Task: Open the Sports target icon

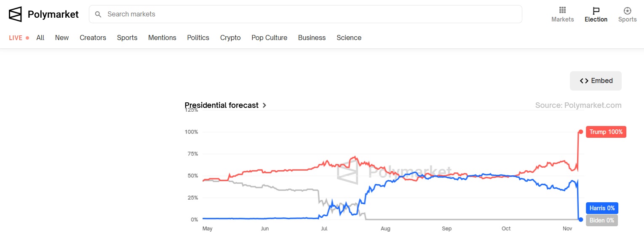Action: tap(627, 11)
